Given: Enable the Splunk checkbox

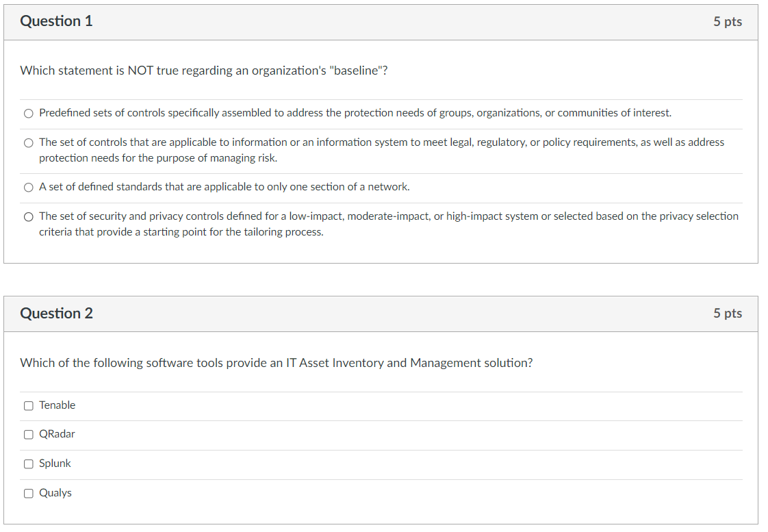Looking at the screenshot, I should (x=29, y=464).
